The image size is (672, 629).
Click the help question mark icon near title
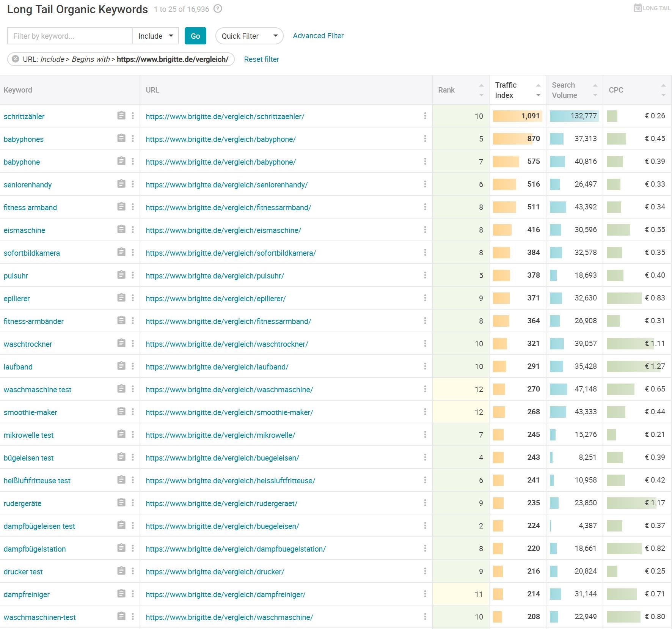pyautogui.click(x=218, y=9)
